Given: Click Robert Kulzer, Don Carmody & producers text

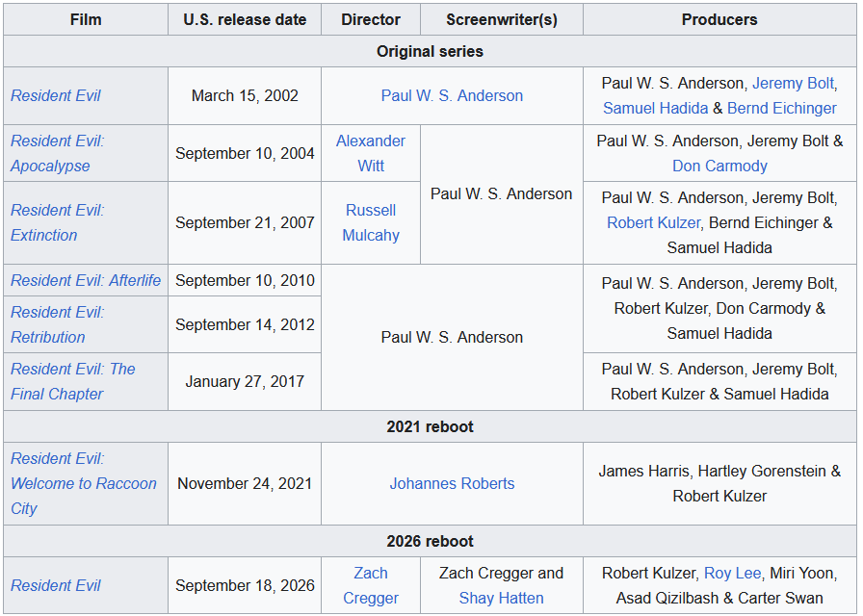Looking at the screenshot, I should click(719, 309).
